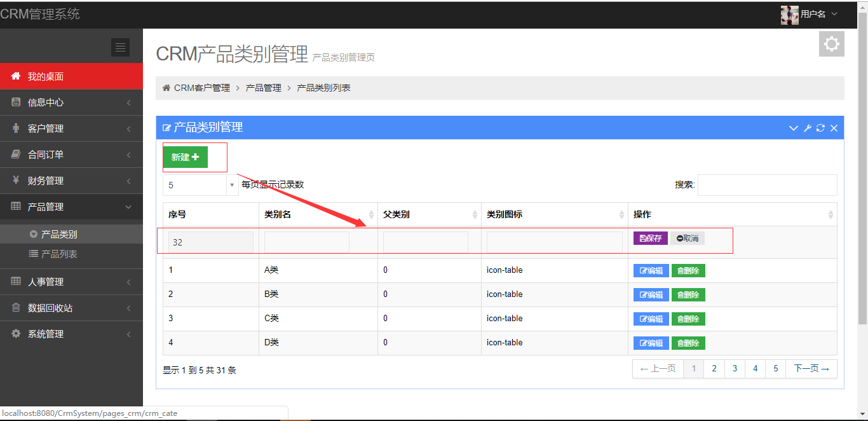Sort by 操作 column sort arrows
The height and width of the screenshot is (421, 868).
pyautogui.click(x=831, y=215)
